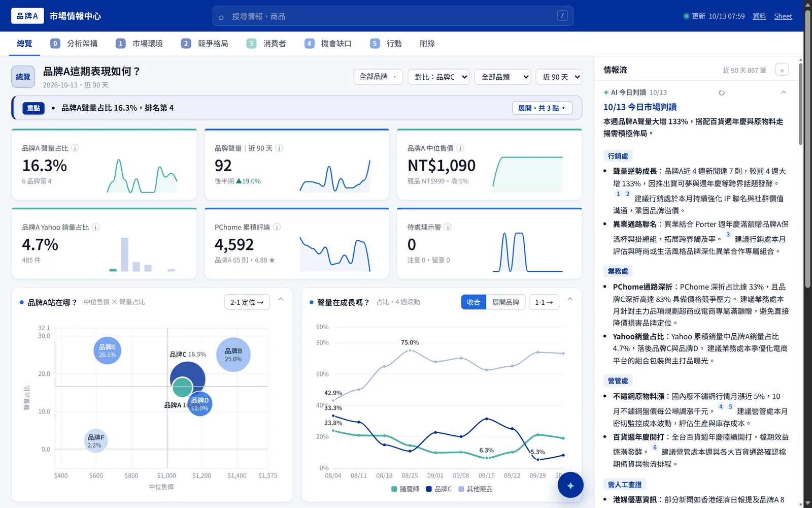Open the 近 90 天 period dropdown
The width and height of the screenshot is (812, 508).
(559, 77)
